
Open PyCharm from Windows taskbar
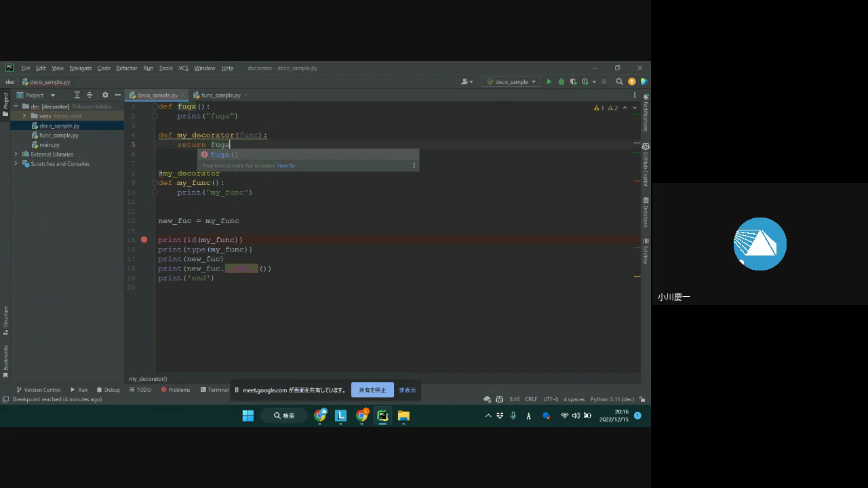(x=382, y=415)
